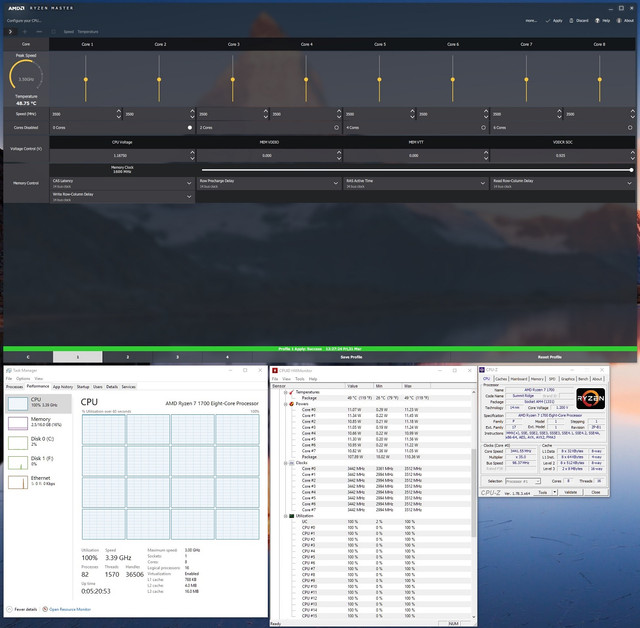Screen dimensions: 640x628
Task: Apply settings using the checkmark Apply icon
Action: (x=548, y=20)
